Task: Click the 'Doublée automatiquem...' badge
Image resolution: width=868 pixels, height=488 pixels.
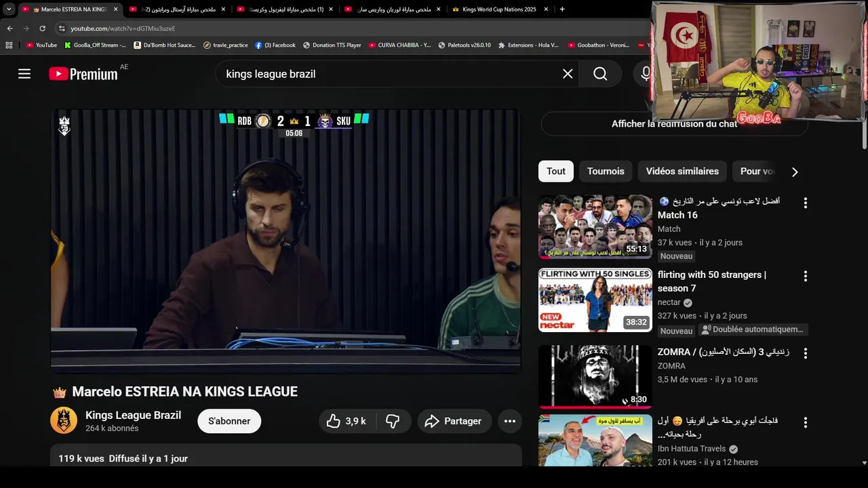Action: click(752, 329)
